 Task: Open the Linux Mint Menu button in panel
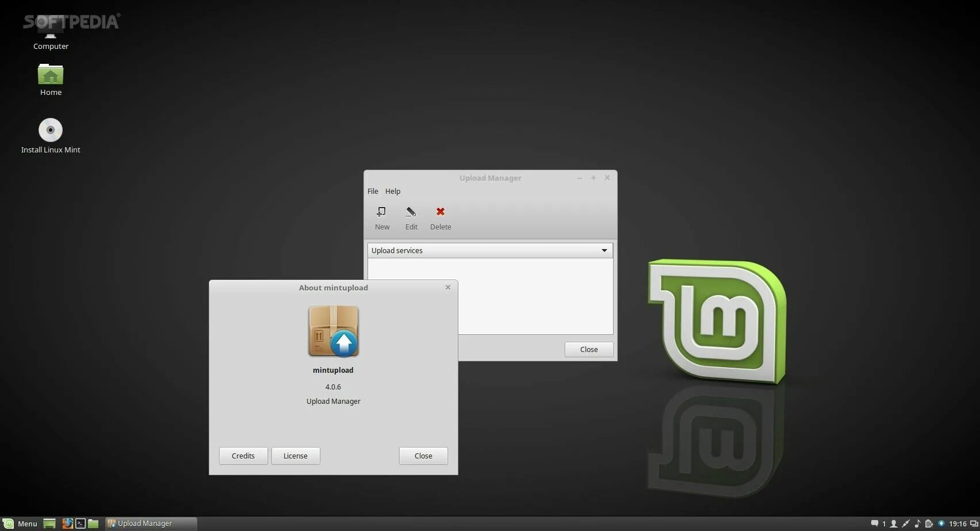20,524
